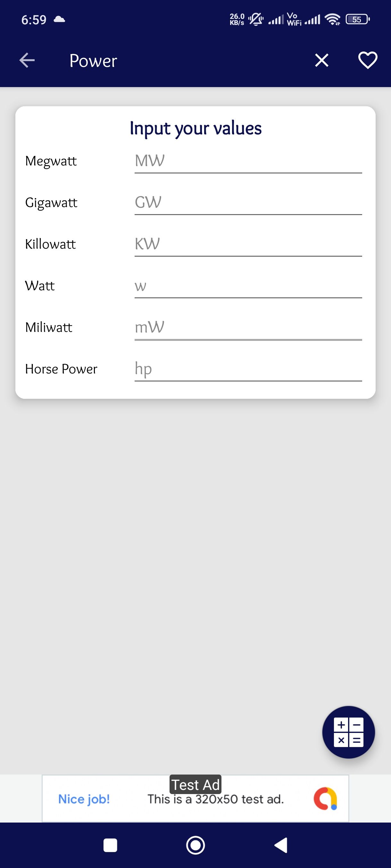Image resolution: width=391 pixels, height=868 pixels.
Task: Tap the Watt value input field
Action: (248, 286)
